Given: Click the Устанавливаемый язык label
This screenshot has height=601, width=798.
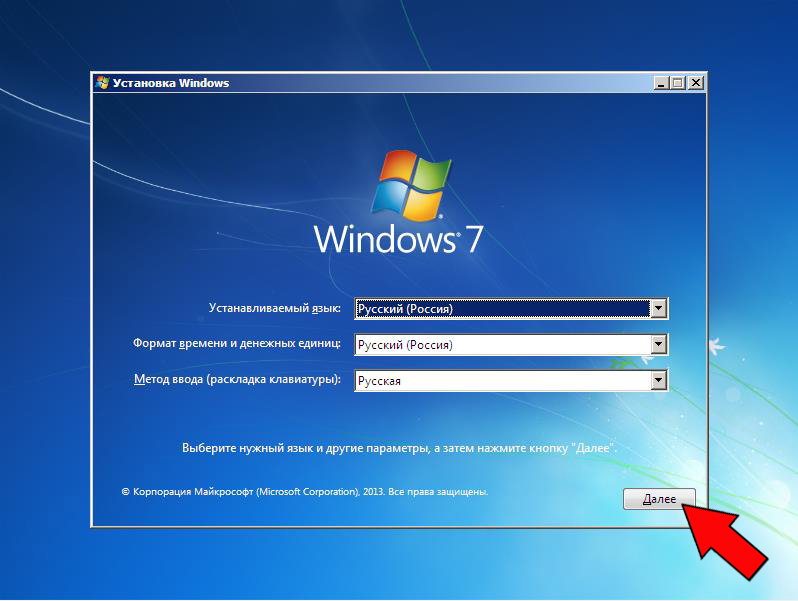Looking at the screenshot, I should tap(274, 308).
